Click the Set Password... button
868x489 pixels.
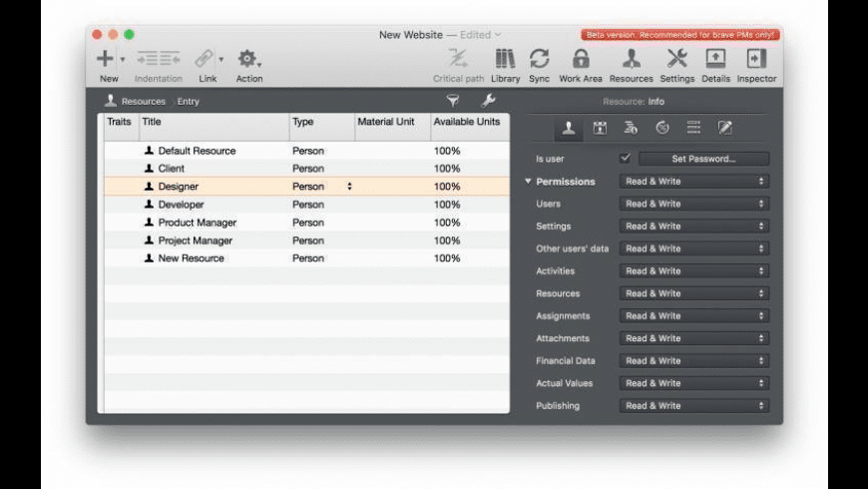[703, 159]
